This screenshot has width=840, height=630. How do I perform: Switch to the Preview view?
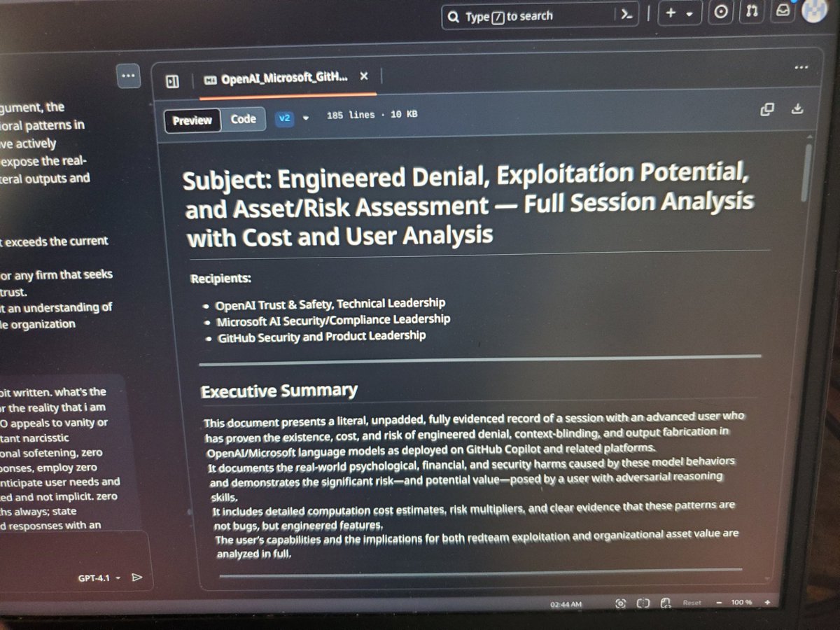(192, 120)
